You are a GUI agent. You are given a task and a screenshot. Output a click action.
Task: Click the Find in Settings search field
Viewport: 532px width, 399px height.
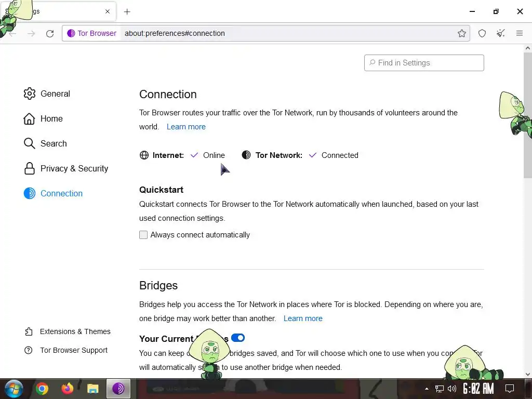coord(424,63)
